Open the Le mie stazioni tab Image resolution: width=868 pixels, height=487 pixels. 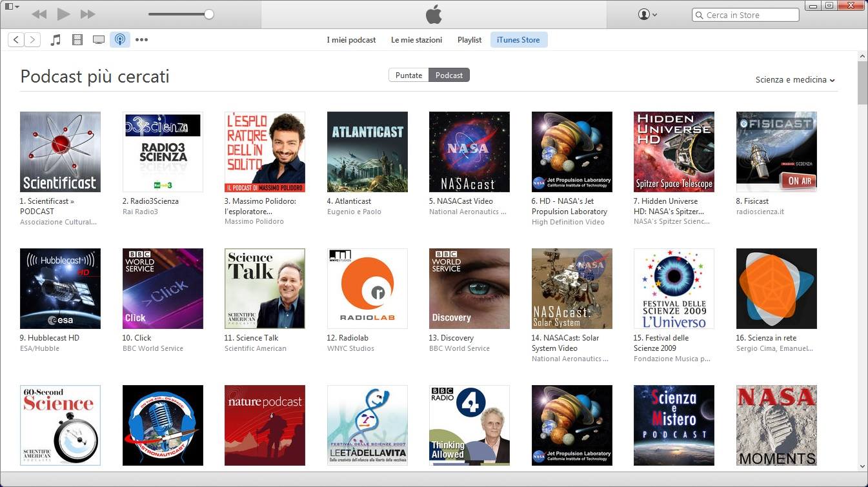click(x=416, y=40)
